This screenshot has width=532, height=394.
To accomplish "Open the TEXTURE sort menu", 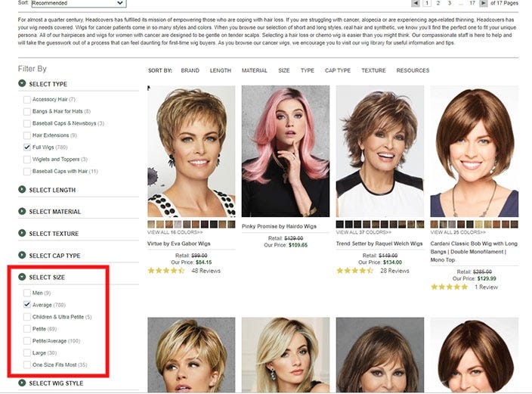I will coord(373,70).
